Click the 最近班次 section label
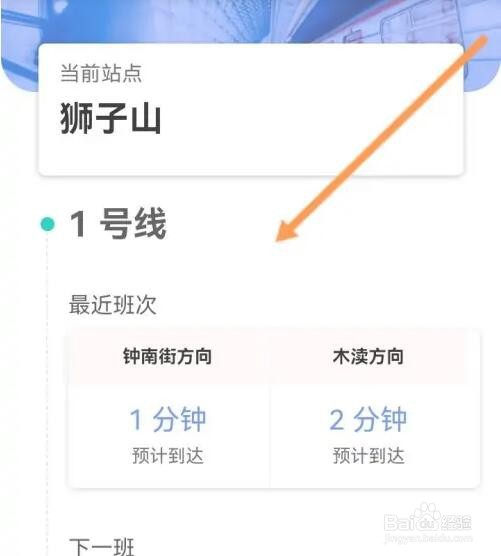 pyautogui.click(x=112, y=304)
